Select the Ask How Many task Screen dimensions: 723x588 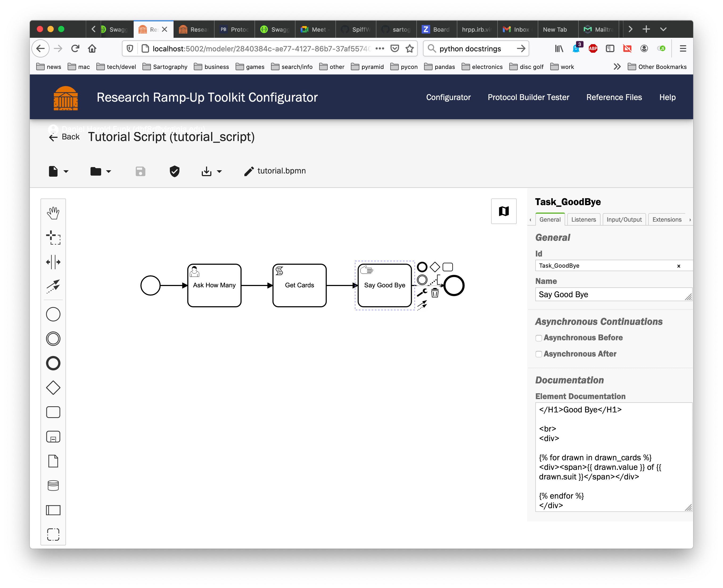click(214, 285)
